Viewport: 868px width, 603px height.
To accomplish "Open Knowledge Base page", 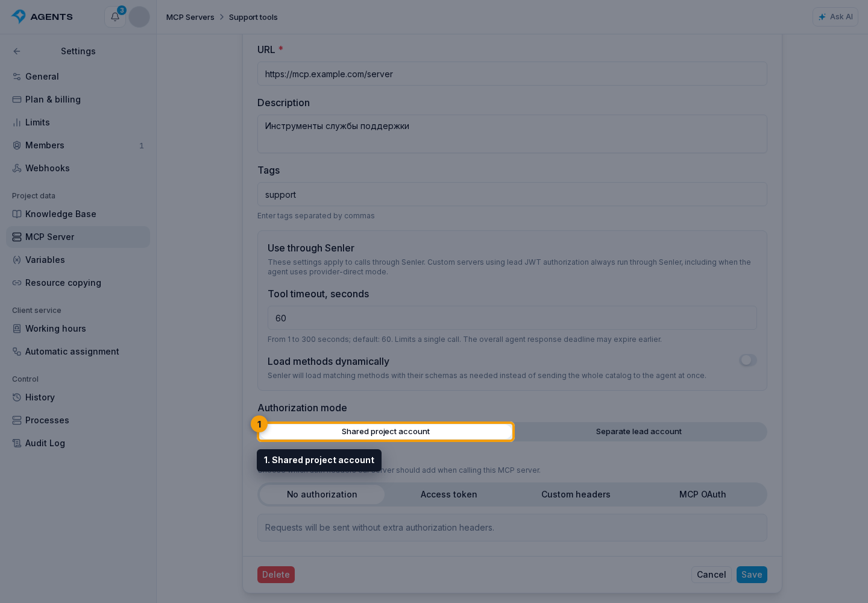I will [x=78, y=214].
